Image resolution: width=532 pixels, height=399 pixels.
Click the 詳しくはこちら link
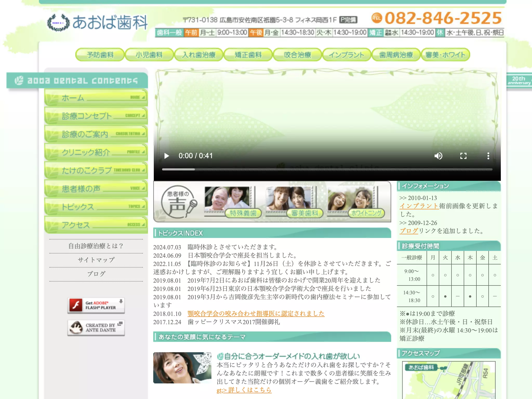(x=244, y=390)
